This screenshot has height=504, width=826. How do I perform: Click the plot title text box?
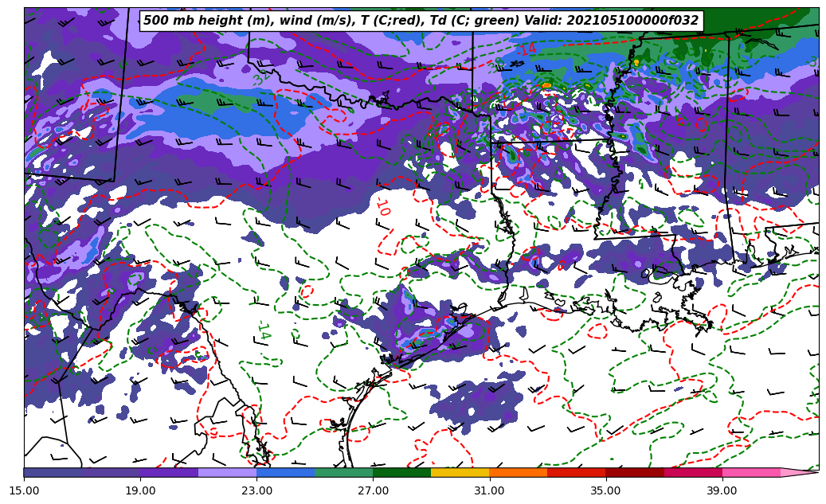[x=421, y=21]
